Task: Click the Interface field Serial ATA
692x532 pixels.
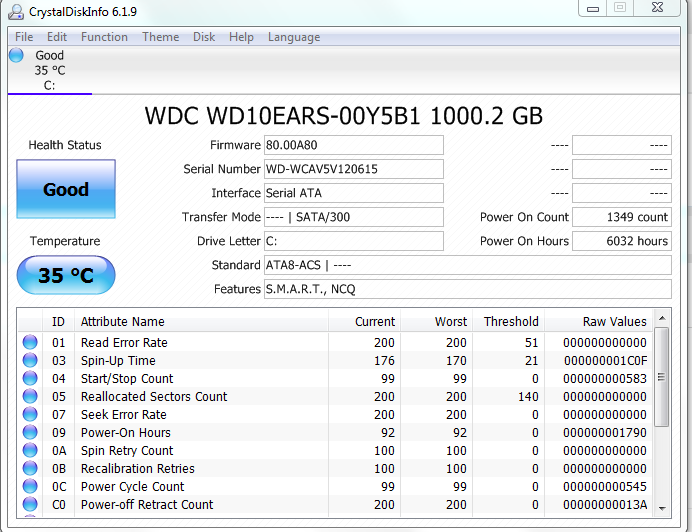Action: tap(354, 193)
